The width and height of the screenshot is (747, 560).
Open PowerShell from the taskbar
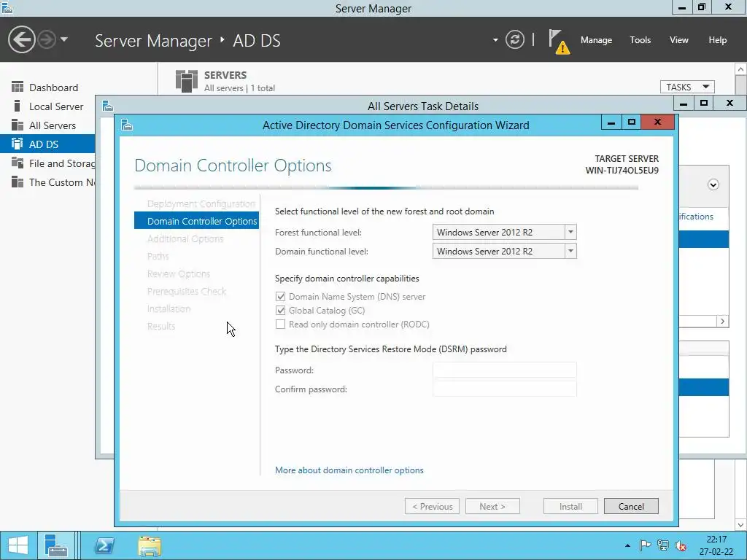(104, 545)
